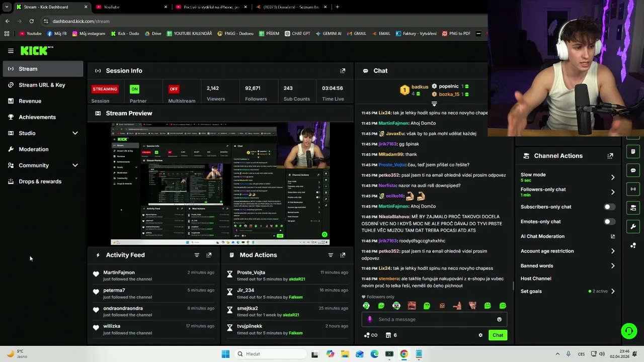Open the green headset support bubble
The height and width of the screenshot is (362, 644).
click(628, 331)
